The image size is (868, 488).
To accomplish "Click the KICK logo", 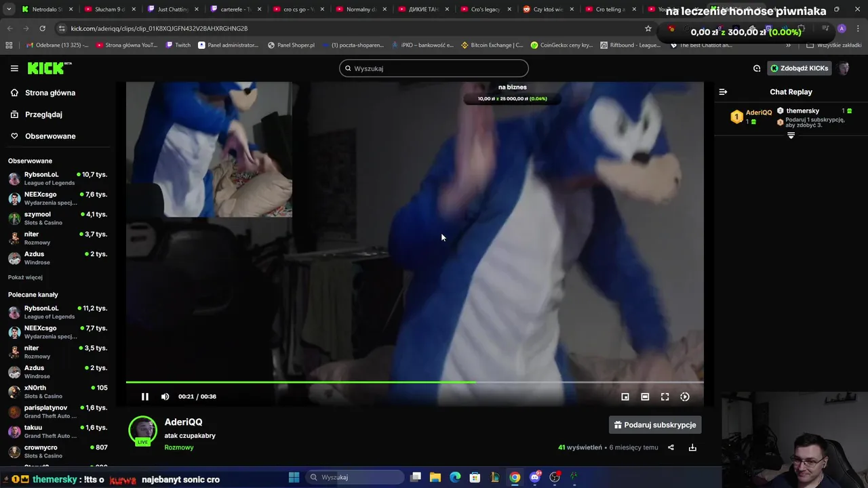I will point(49,68).
